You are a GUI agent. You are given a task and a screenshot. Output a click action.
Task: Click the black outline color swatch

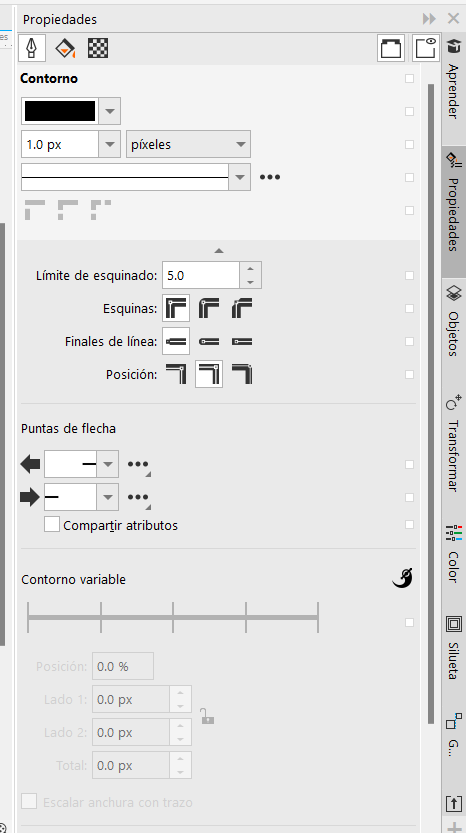pos(60,111)
